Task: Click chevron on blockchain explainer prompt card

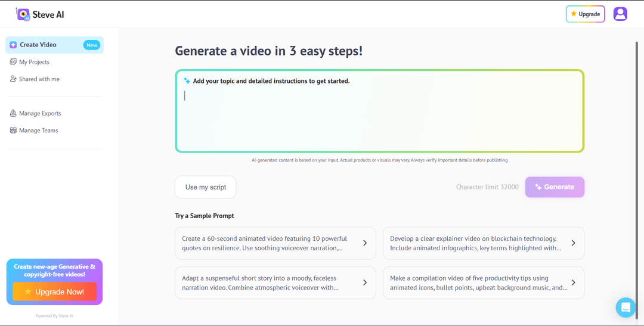Action: point(574,243)
